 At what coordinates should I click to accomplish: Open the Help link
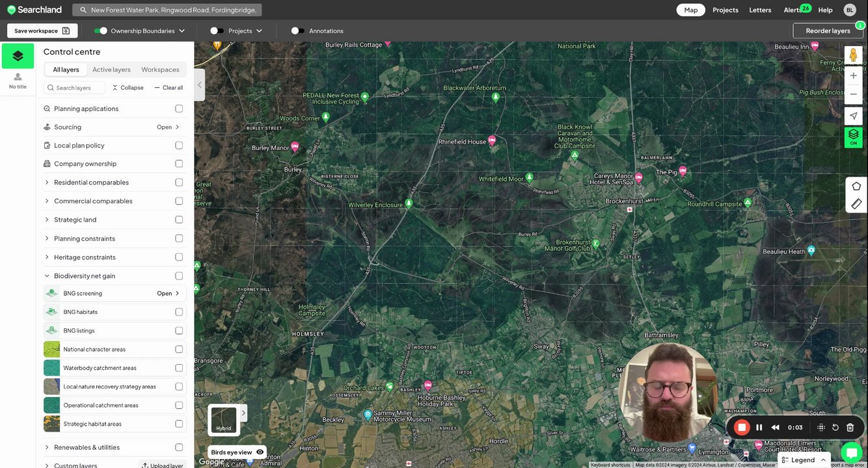coord(825,10)
